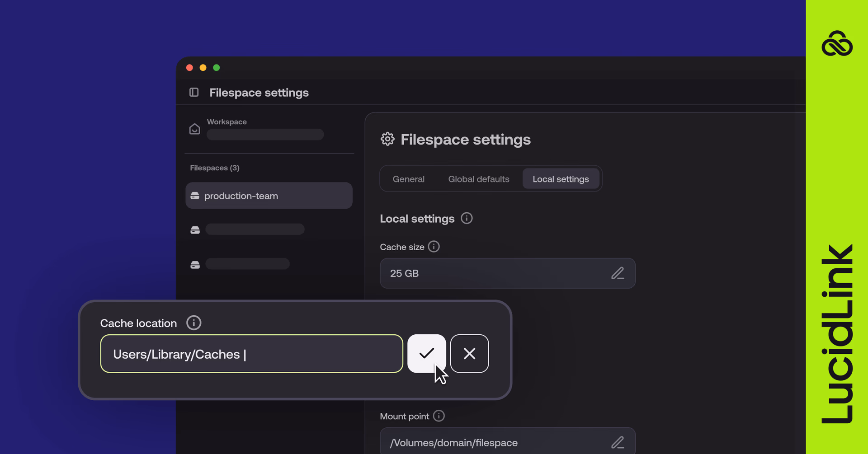The image size is (868, 454).
Task: Click the Cache location info icon
Action: tap(193, 323)
